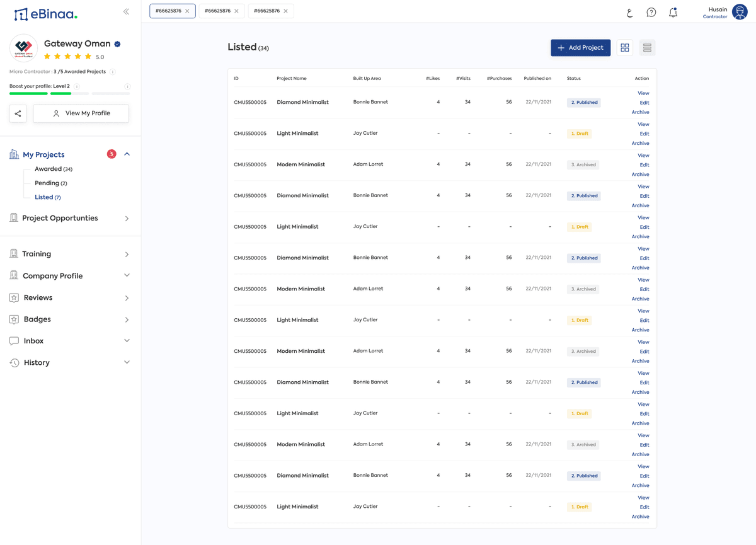The height and width of the screenshot is (545, 756).
Task: Close the first #66625876 tab
Action: 187,11
